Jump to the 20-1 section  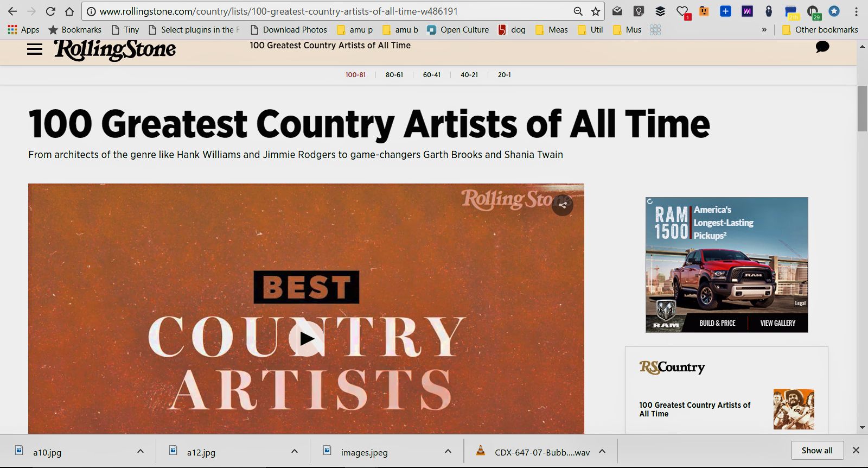point(505,75)
